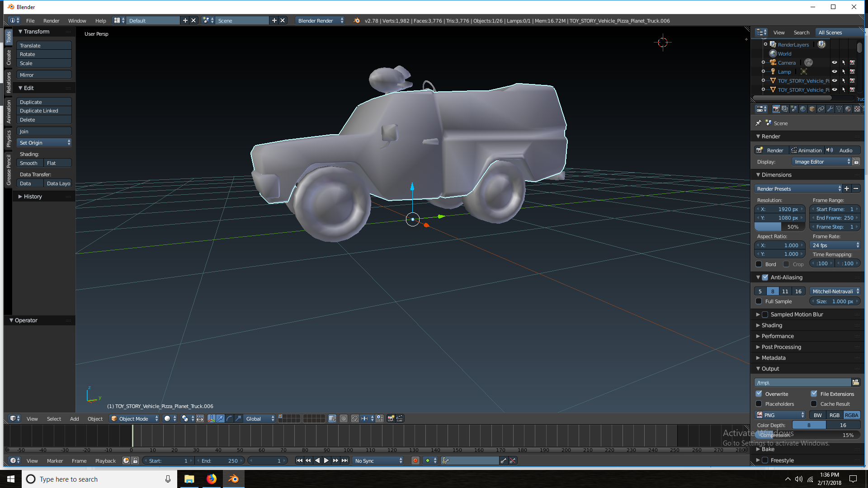
Task: Open the Object Data tab triangle icon
Action: pyautogui.click(x=839, y=109)
